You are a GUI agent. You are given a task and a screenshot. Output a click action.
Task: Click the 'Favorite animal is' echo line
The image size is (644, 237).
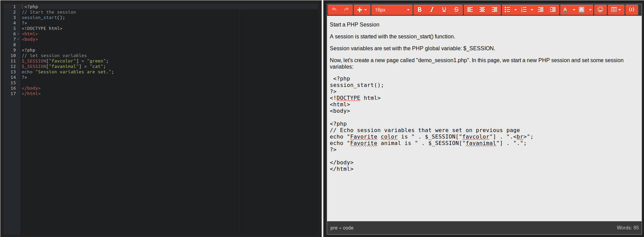[428, 143]
